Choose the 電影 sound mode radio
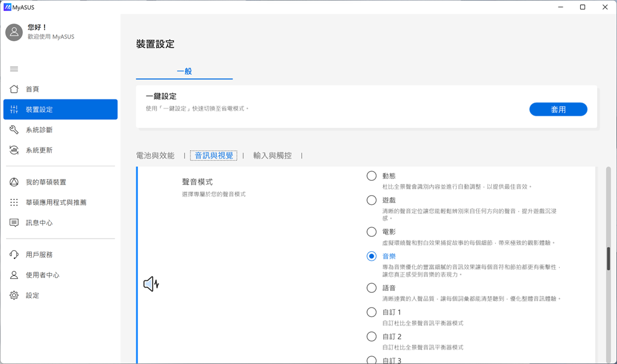 point(372,232)
